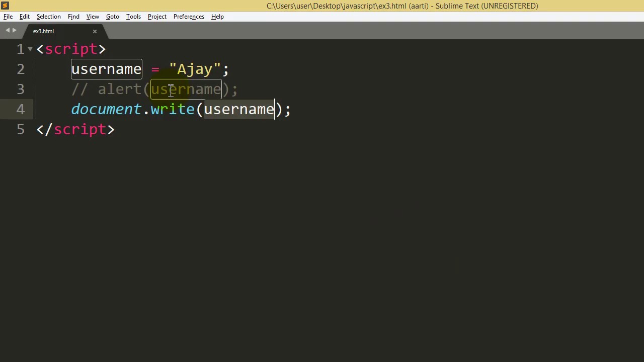Collapse the script block fold arrow on line 1
The image size is (644, 362).
pyautogui.click(x=30, y=49)
